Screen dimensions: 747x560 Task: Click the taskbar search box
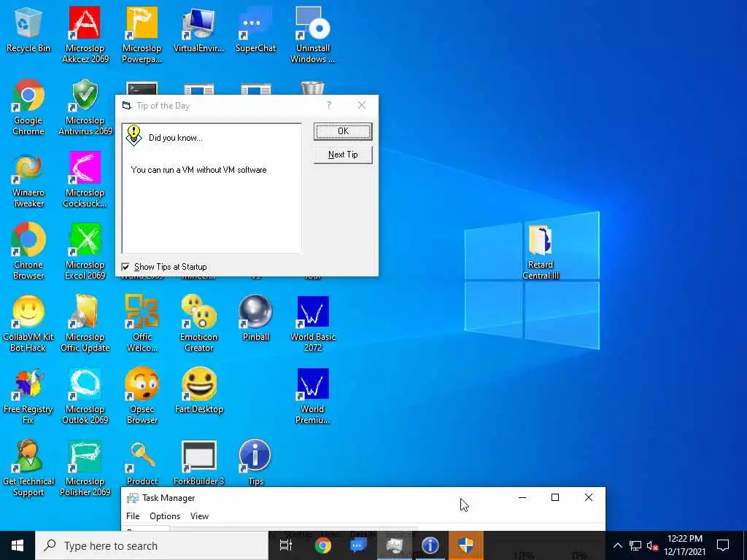pyautogui.click(x=152, y=545)
